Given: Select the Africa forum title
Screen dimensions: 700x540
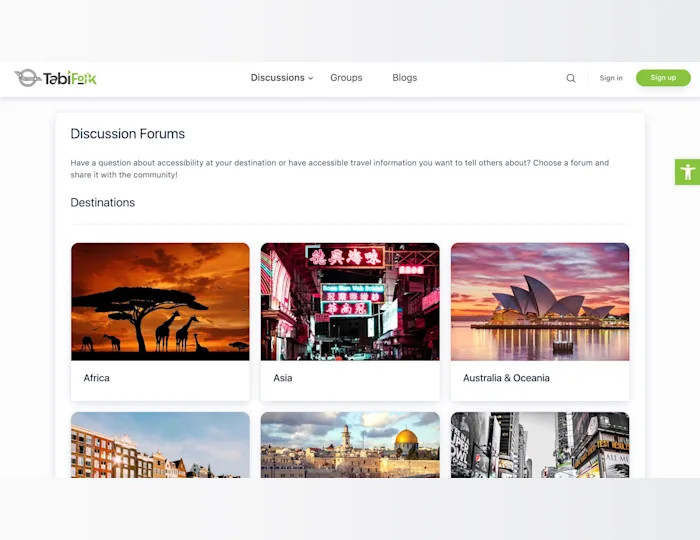Looking at the screenshot, I should click(96, 378).
